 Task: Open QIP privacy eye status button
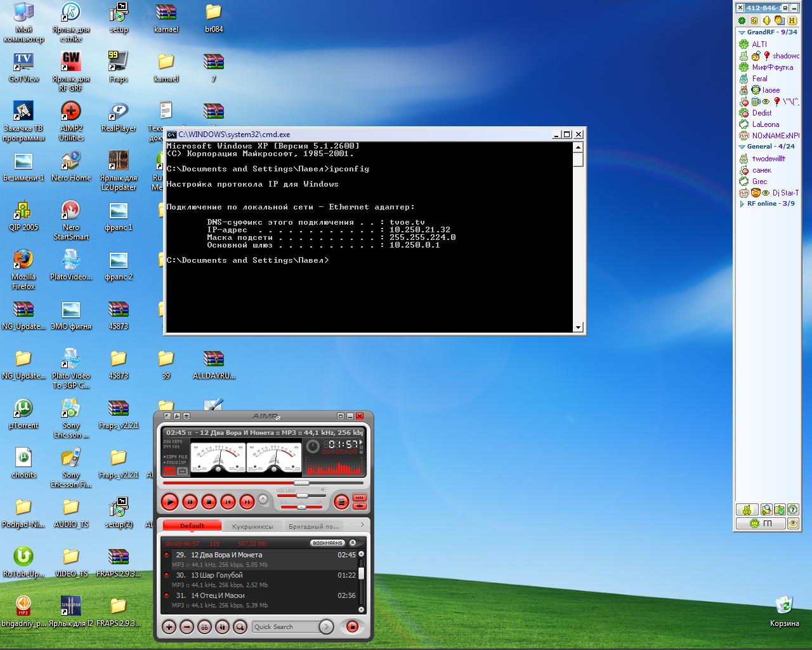(793, 524)
